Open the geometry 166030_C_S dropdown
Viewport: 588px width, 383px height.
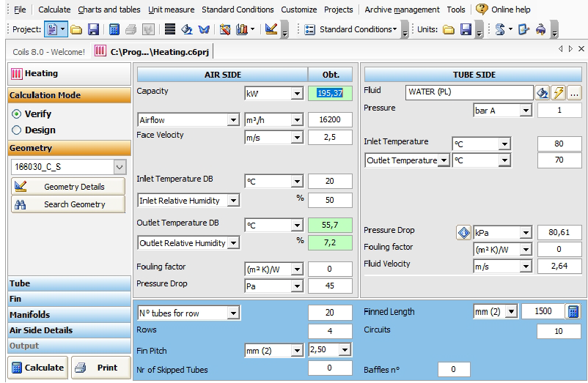[120, 167]
